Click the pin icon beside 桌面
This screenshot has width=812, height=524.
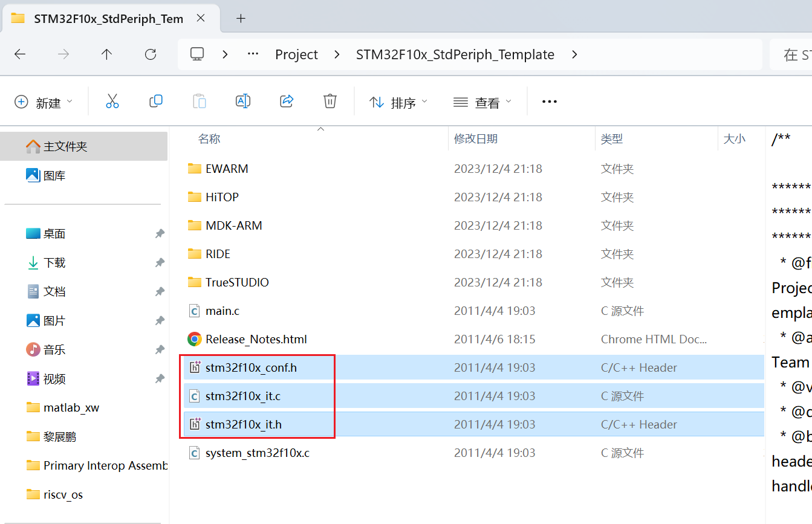tap(160, 234)
